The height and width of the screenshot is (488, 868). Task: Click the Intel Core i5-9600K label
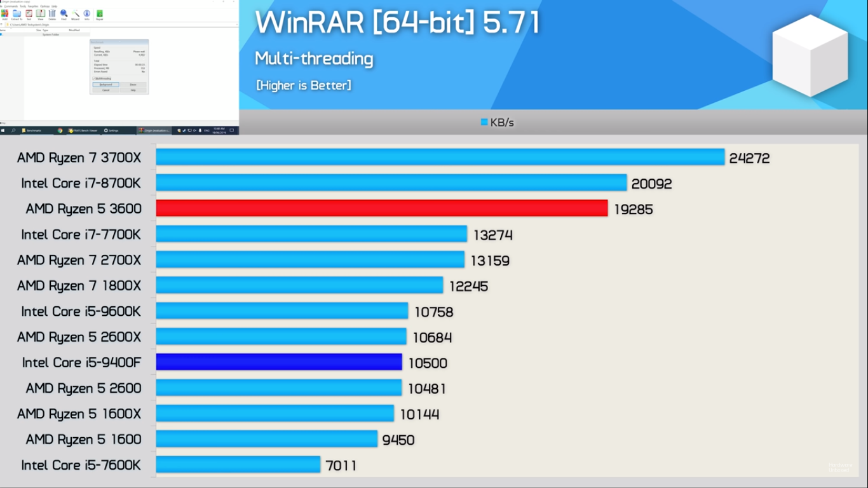[x=81, y=311]
